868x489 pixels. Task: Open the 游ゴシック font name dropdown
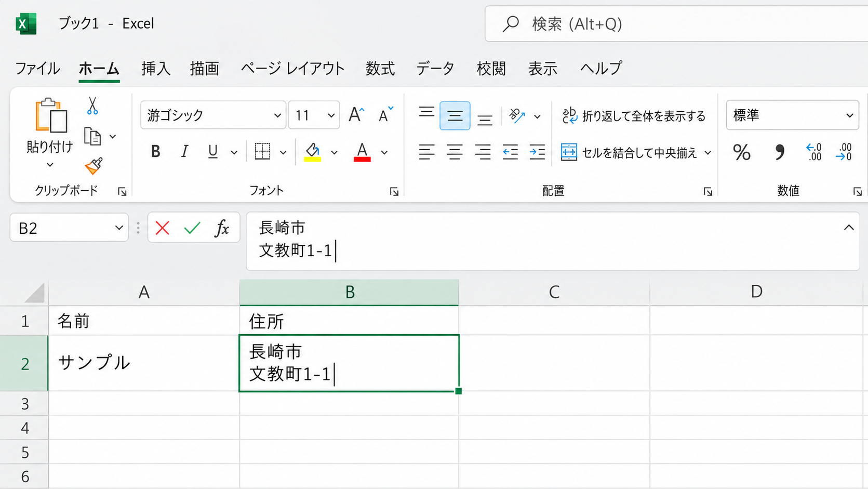(x=277, y=115)
